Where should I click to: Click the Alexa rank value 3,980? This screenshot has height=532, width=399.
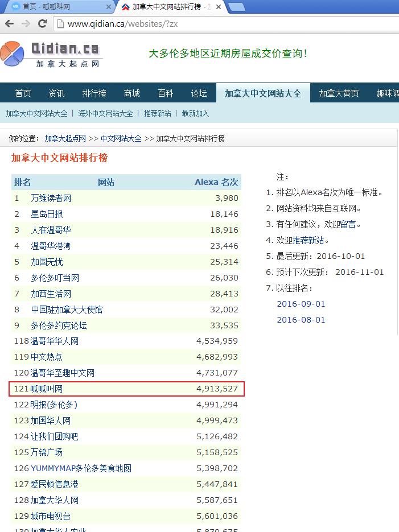[227, 198]
